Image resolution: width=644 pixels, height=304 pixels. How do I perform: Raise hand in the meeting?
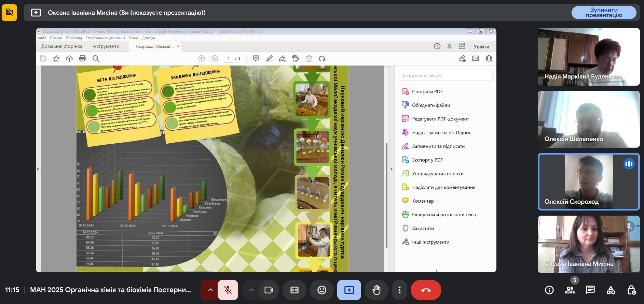(376, 290)
